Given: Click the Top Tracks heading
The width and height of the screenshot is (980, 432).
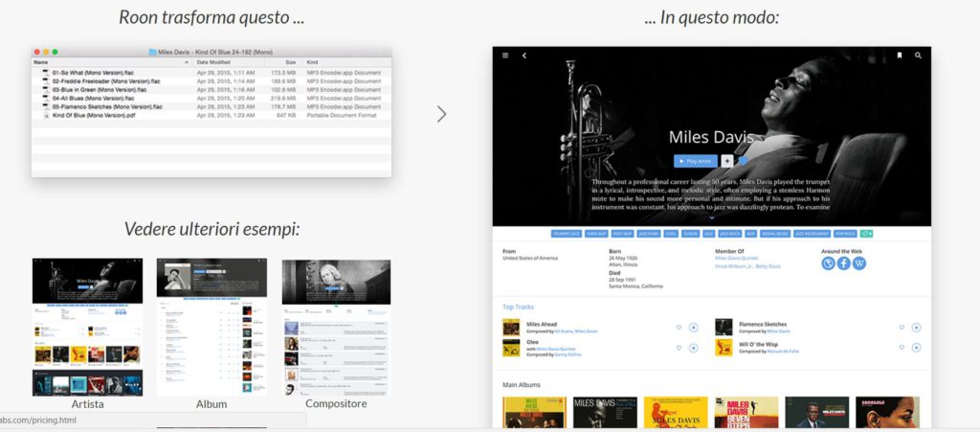Looking at the screenshot, I should point(518,307).
